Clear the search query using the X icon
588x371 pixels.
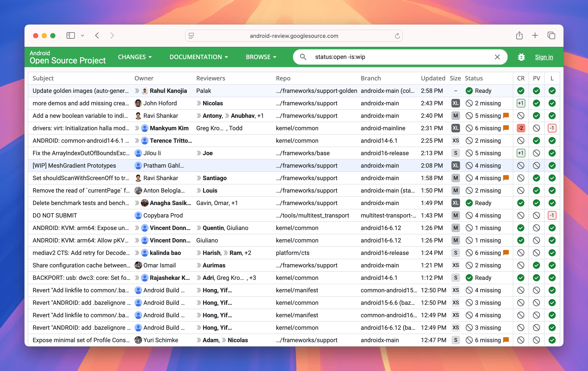click(497, 57)
